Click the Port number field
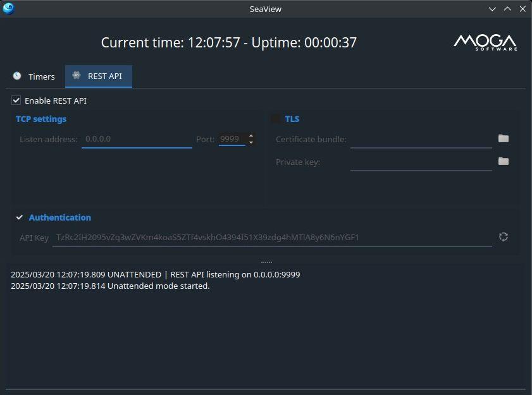 click(232, 139)
